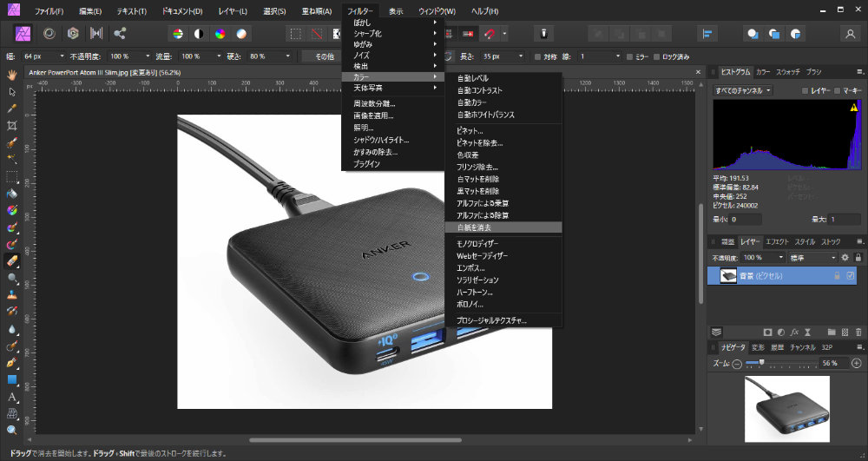
Task: Delete layer with trash icon
Action: [x=858, y=332]
